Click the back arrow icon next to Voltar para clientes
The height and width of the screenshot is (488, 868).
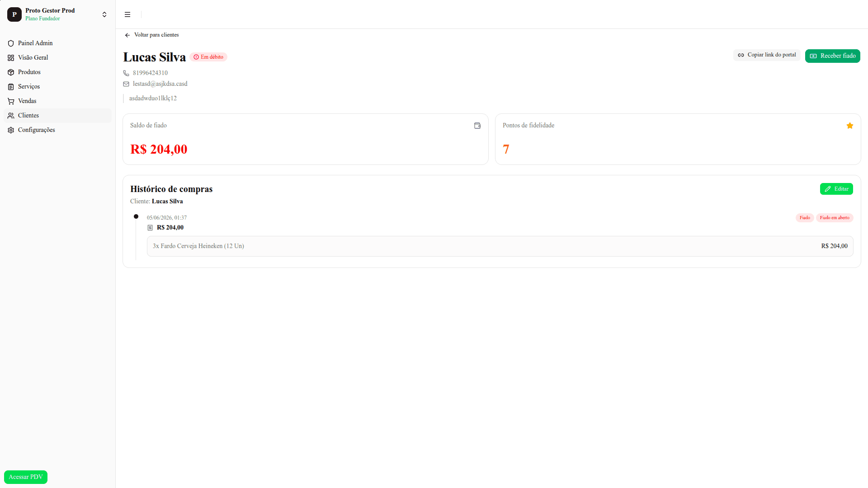127,35
